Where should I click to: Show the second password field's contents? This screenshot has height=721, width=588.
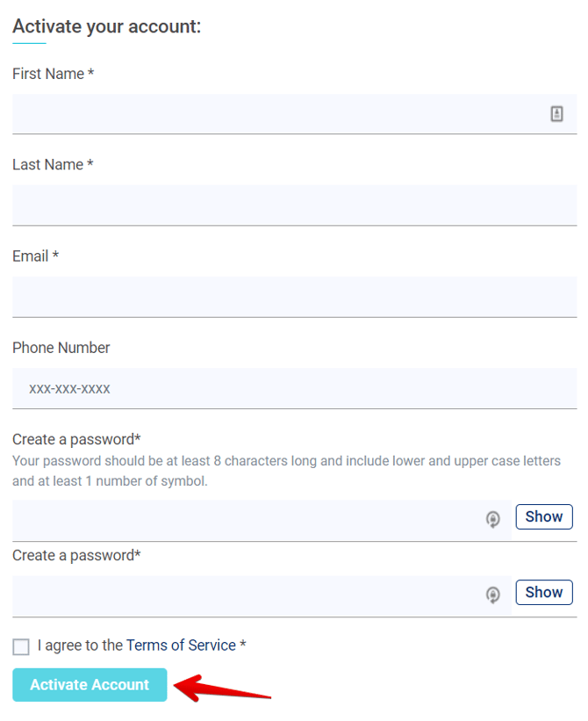pos(543,592)
